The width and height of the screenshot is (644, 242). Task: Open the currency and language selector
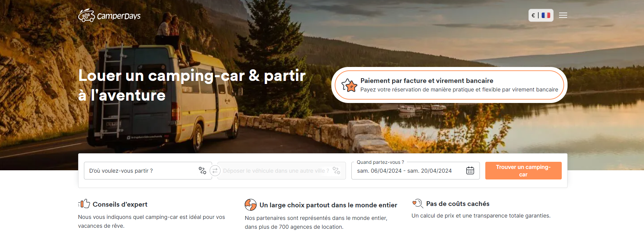click(x=541, y=15)
